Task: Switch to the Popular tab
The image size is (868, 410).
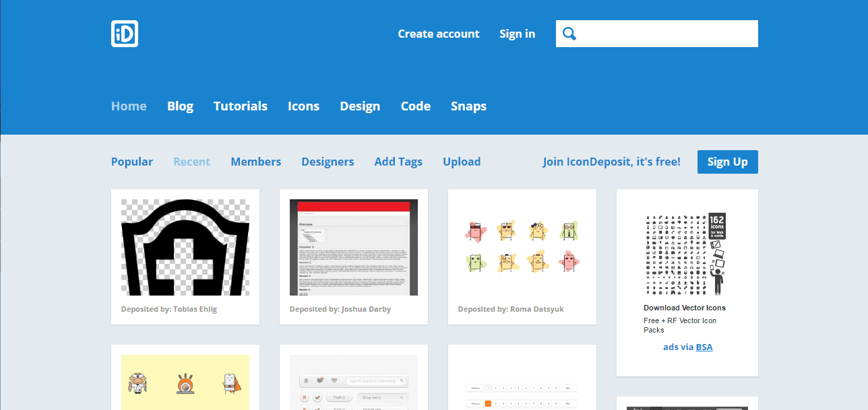Action: point(132,162)
